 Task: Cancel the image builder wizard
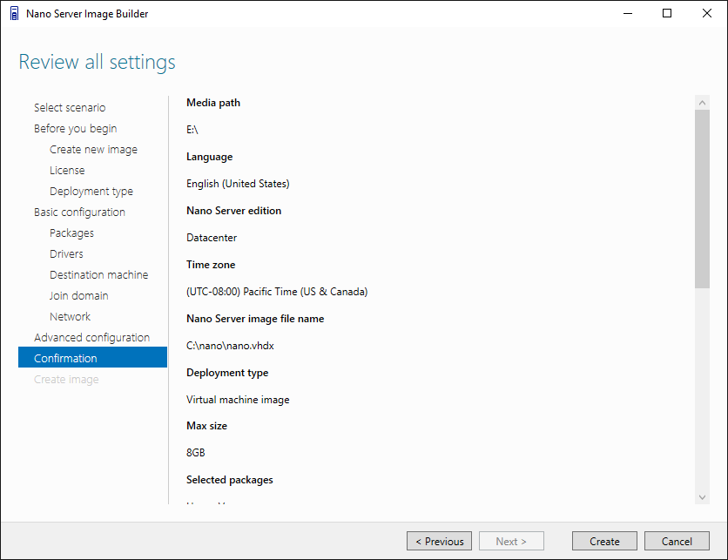[677, 541]
